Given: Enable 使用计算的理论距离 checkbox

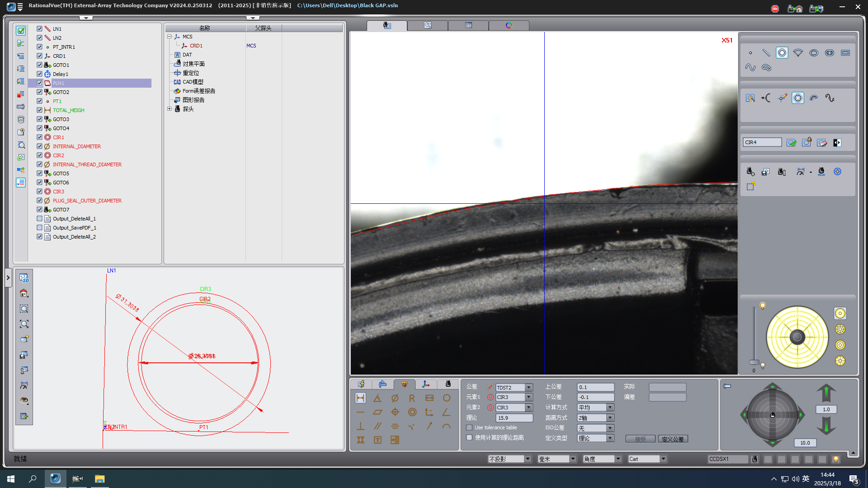Looking at the screenshot, I should pyautogui.click(x=469, y=437).
